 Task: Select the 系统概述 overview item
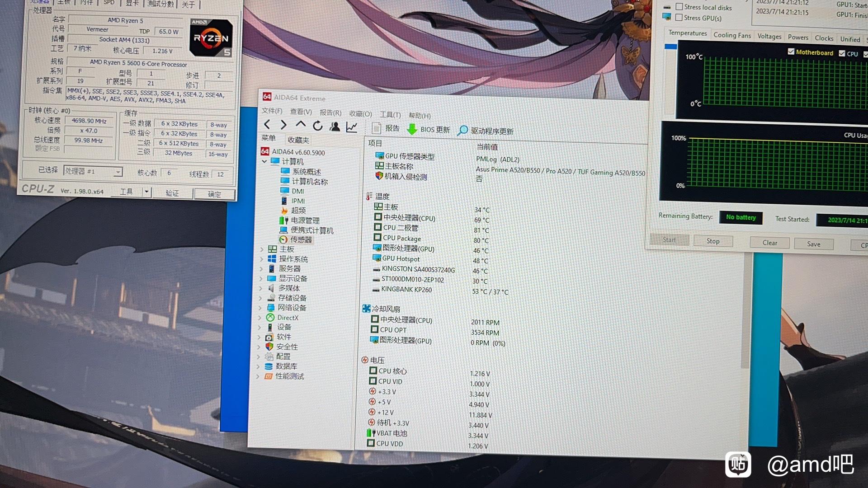[301, 171]
